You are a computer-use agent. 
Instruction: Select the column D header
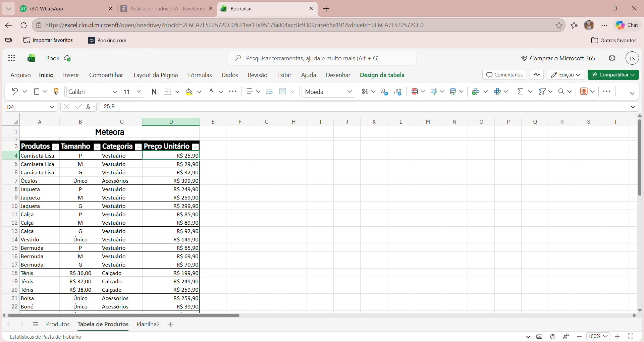tap(171, 122)
